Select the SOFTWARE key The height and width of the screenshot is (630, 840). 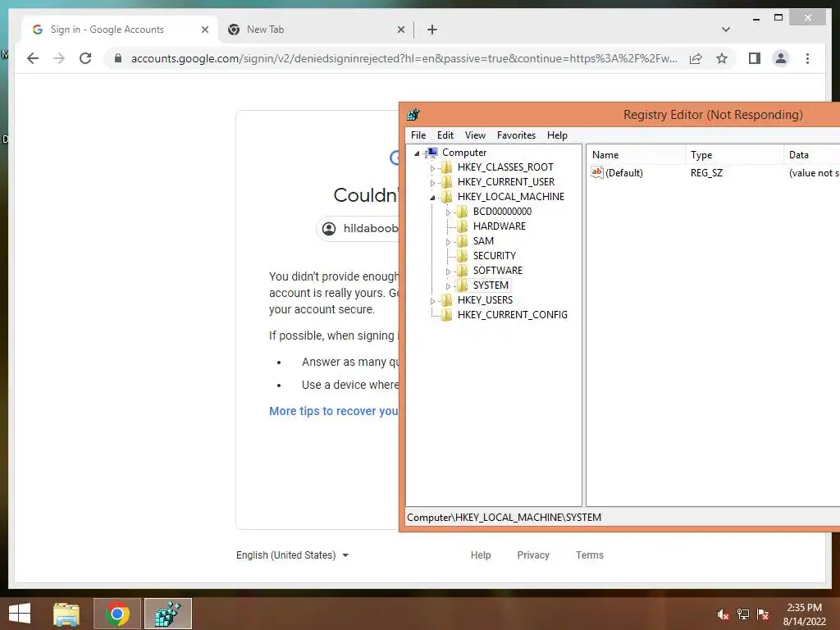pyautogui.click(x=498, y=271)
